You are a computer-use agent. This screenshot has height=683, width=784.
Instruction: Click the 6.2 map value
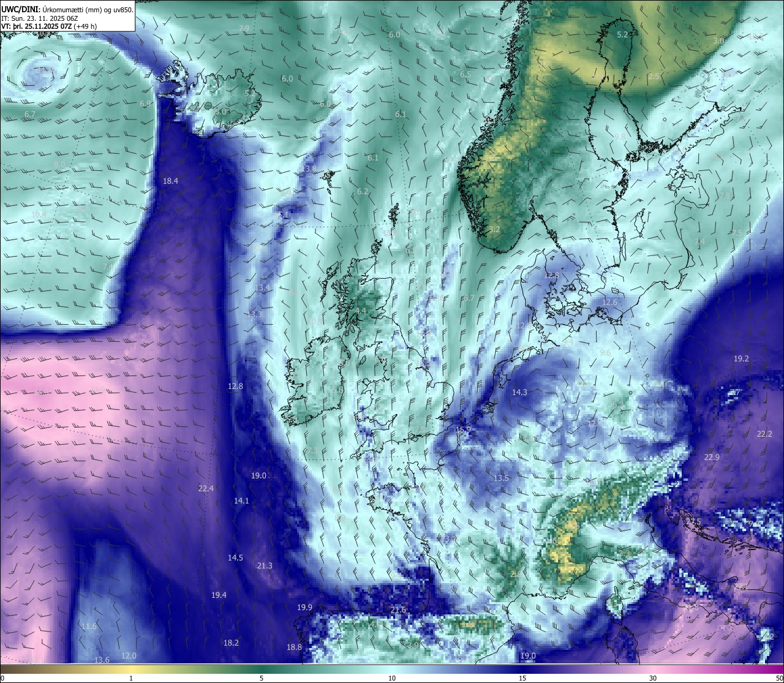click(x=363, y=191)
